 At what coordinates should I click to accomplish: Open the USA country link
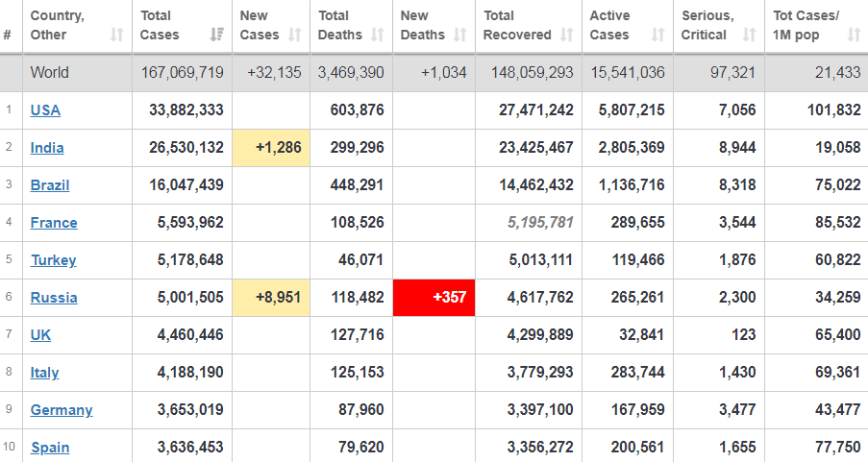point(45,110)
